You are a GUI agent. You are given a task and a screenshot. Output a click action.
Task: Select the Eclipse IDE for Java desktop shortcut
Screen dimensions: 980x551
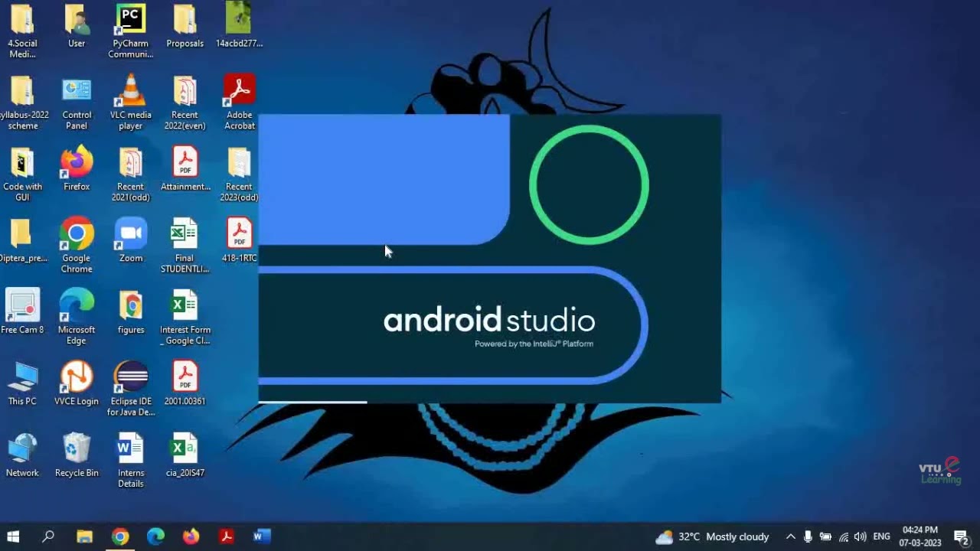[131, 389]
